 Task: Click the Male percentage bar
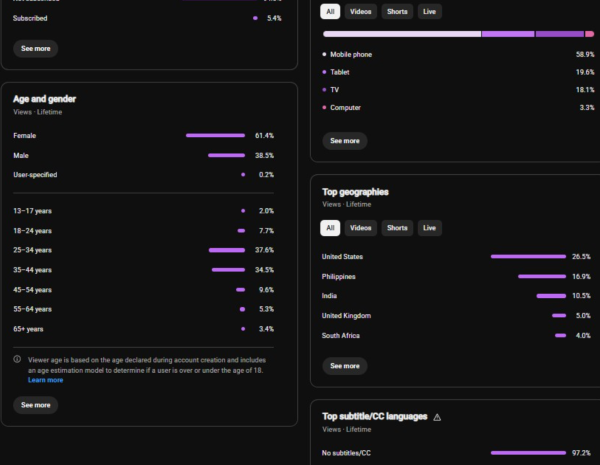click(227, 155)
